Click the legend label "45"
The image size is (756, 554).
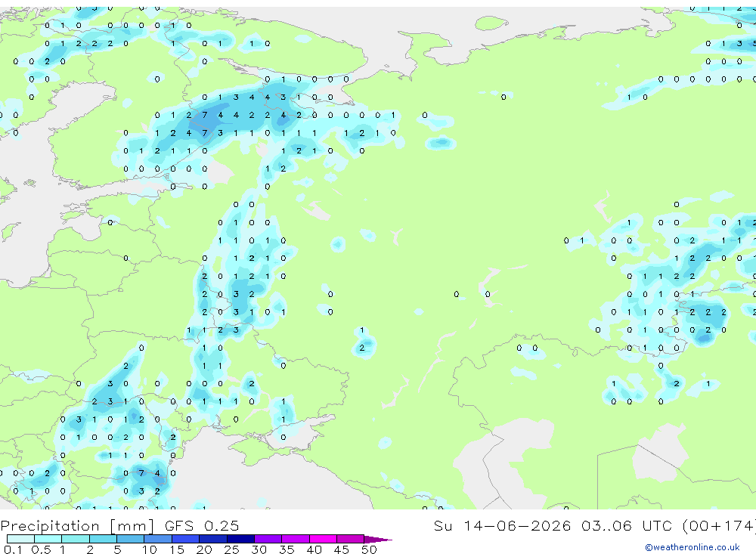pyautogui.click(x=342, y=549)
